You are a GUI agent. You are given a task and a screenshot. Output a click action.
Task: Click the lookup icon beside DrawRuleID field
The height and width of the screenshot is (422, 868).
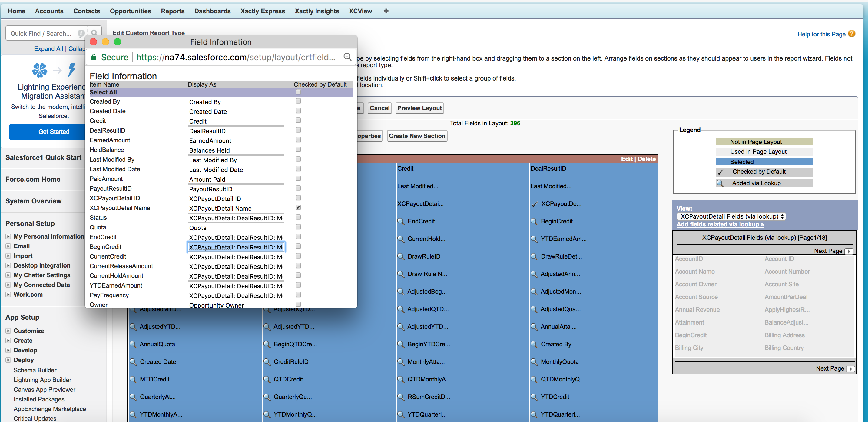coord(401,257)
